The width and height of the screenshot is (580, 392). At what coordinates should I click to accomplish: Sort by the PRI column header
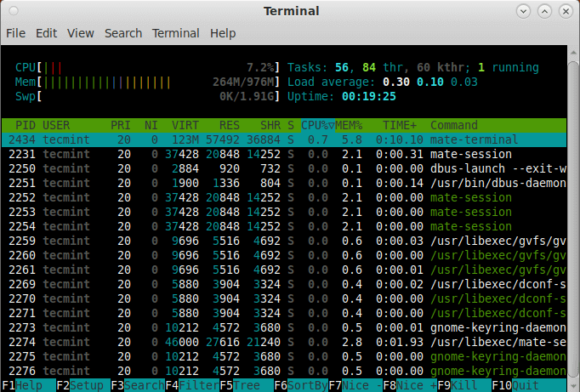pyautogui.click(x=121, y=125)
